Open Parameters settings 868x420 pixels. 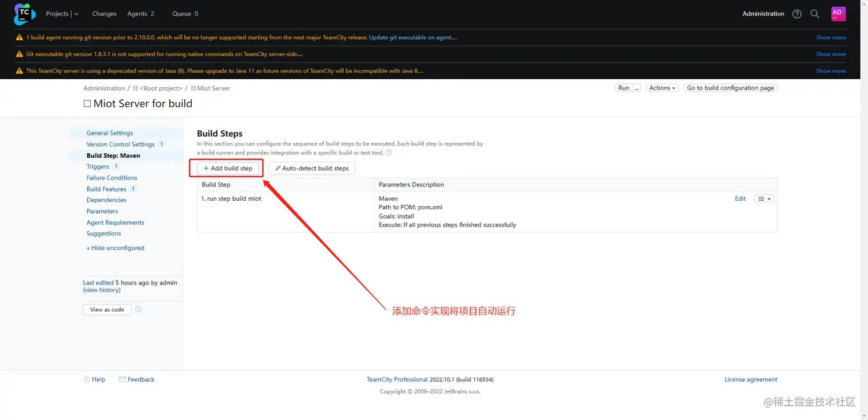click(x=102, y=211)
